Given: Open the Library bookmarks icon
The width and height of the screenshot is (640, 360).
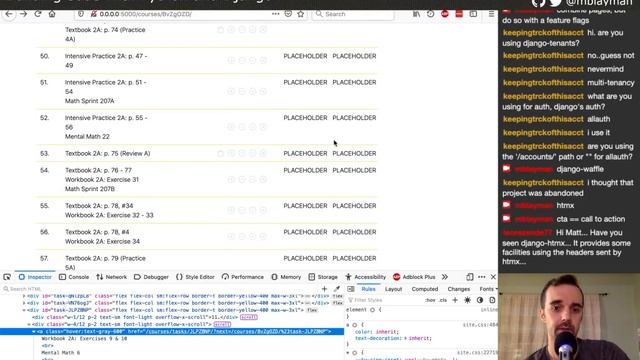Looking at the screenshot, I should (x=416, y=14).
